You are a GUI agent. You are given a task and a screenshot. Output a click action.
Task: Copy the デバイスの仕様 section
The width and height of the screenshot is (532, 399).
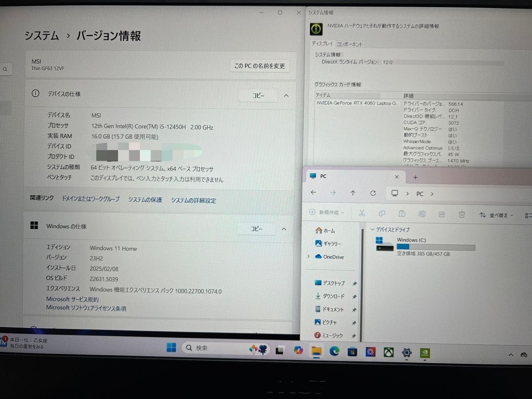[258, 95]
